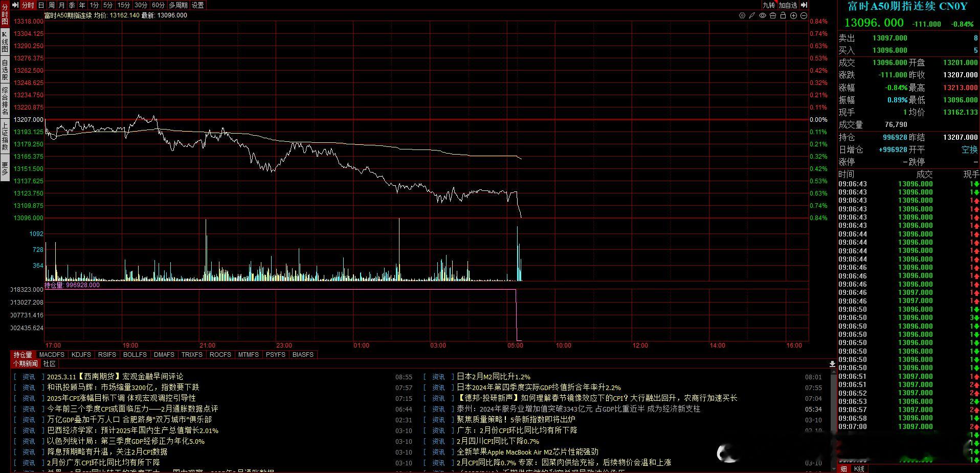Switch to 年 yearly period tab

coord(82,5)
